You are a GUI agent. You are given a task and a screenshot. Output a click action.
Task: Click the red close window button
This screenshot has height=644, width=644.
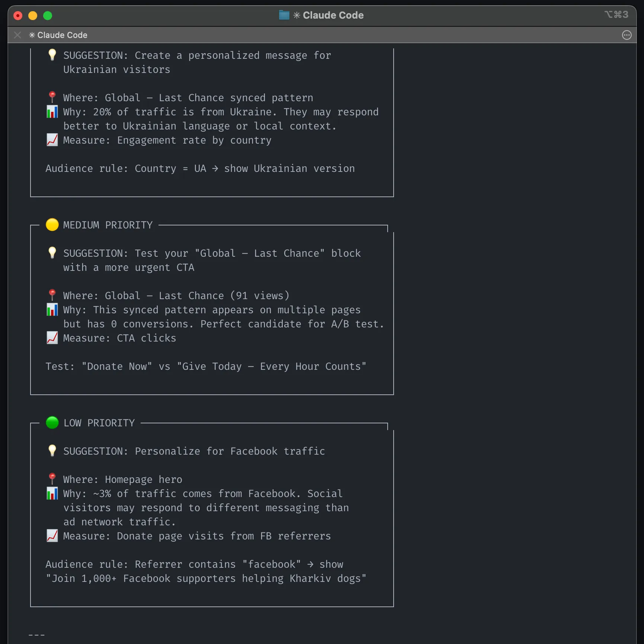(18, 16)
